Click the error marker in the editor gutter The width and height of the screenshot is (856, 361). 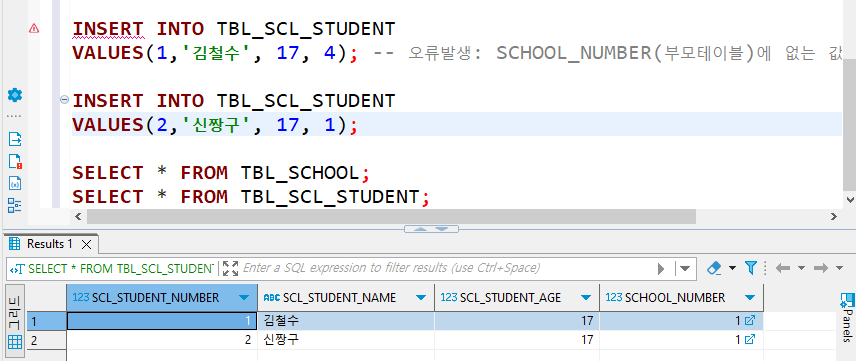point(34,28)
